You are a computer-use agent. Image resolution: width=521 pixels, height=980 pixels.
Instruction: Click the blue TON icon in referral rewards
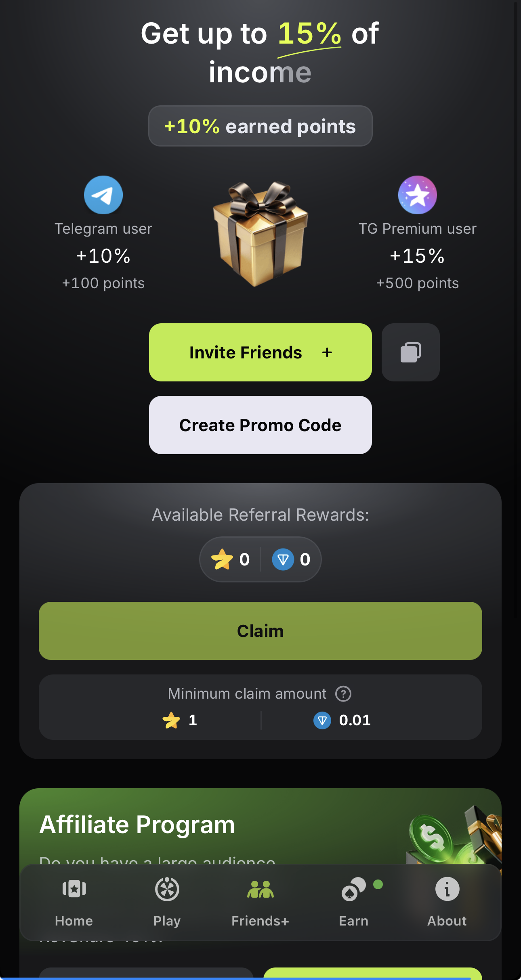[x=283, y=559]
